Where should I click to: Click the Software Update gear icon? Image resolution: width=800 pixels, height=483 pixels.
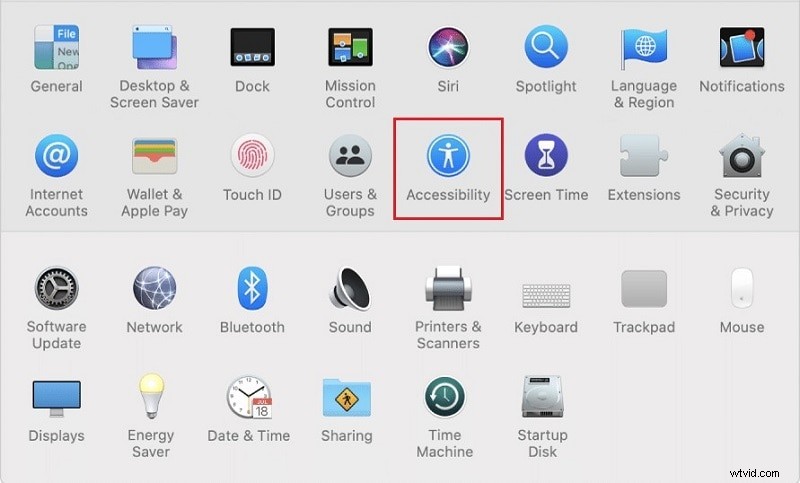pyautogui.click(x=56, y=288)
